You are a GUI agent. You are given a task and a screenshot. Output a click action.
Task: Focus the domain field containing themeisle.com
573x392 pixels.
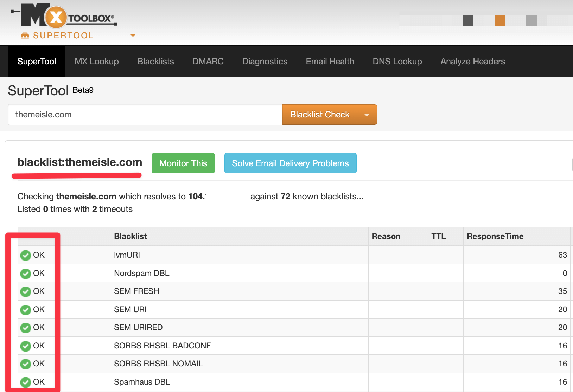145,115
